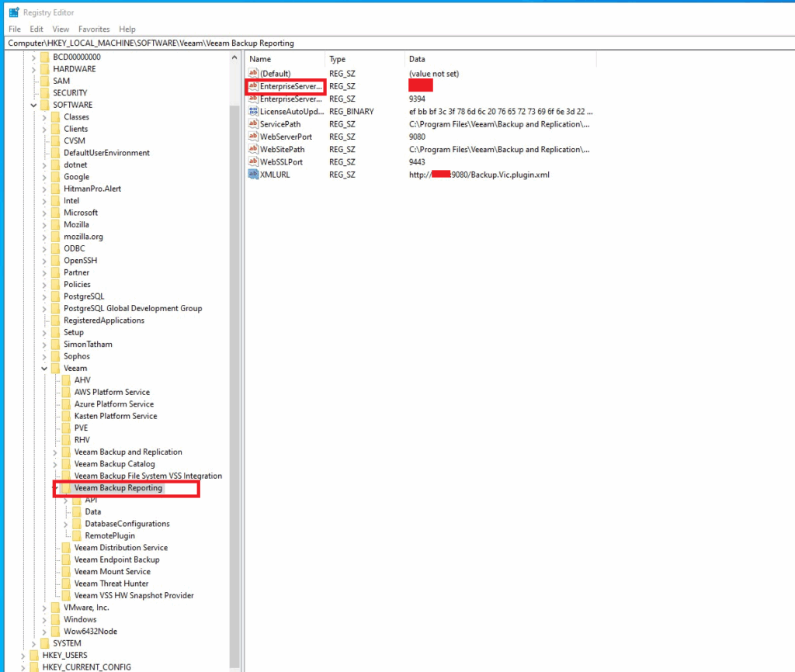Viewport: 795px width, 672px height.
Task: Expand the Microsoft key
Action: coord(44,213)
